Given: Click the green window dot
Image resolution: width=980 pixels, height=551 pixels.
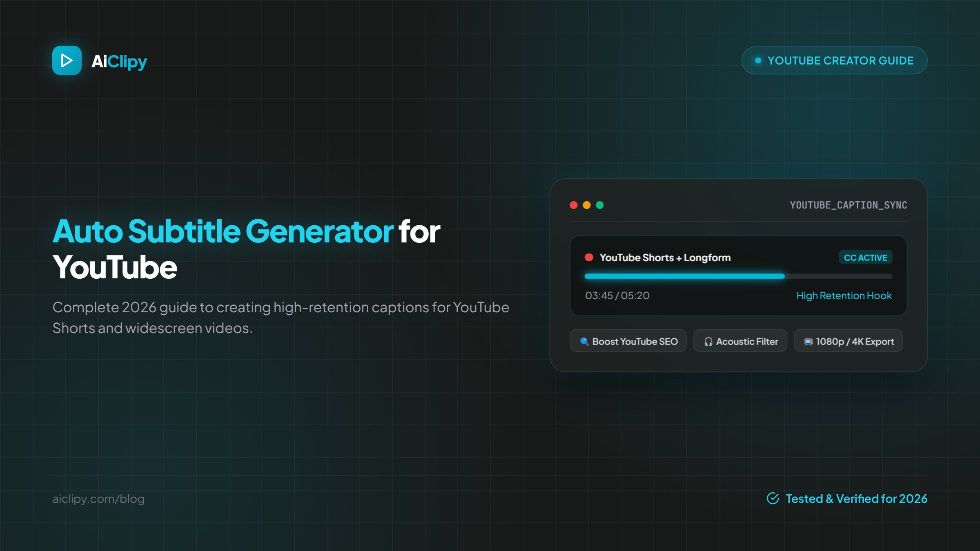Looking at the screenshot, I should 599,205.
